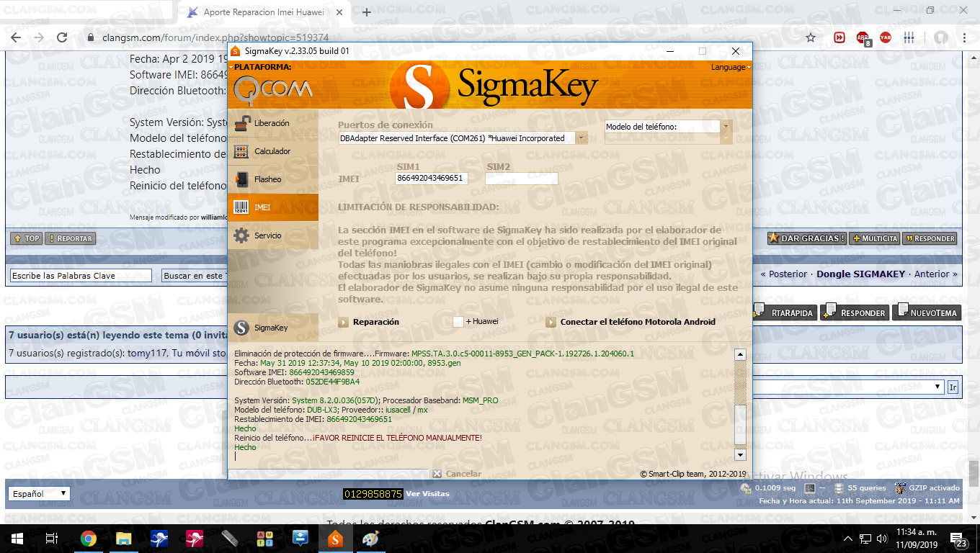Click the Escribe las Palabras Clave search field

tap(81, 276)
